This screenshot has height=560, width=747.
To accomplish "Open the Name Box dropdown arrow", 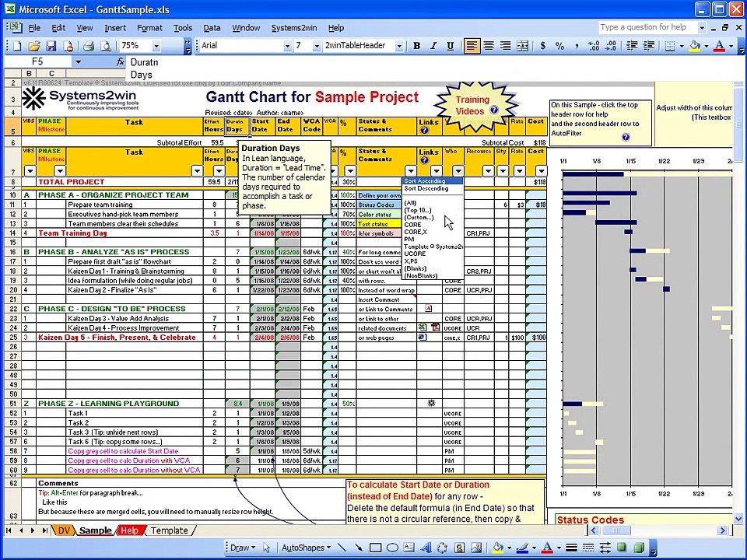I will click(78, 62).
